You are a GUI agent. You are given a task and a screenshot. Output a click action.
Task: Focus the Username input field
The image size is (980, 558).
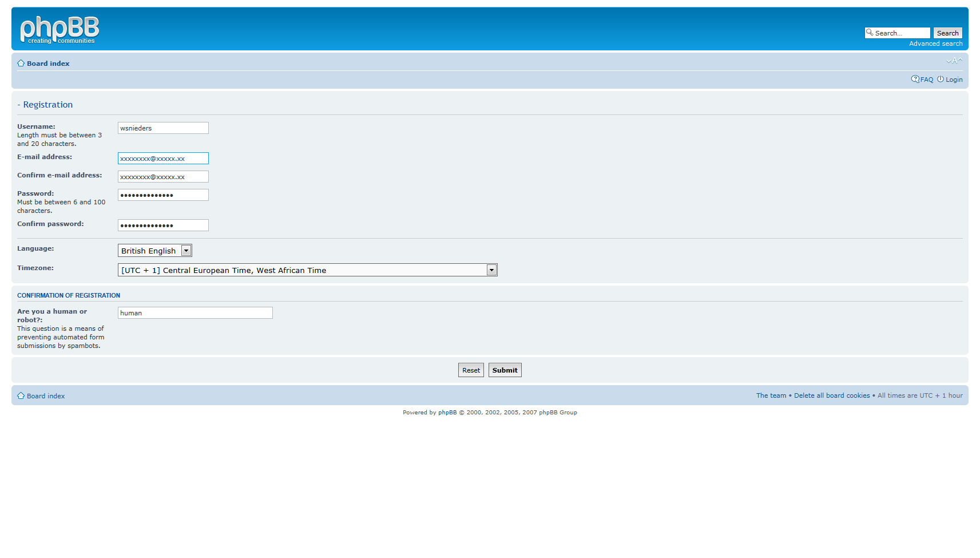coord(163,128)
